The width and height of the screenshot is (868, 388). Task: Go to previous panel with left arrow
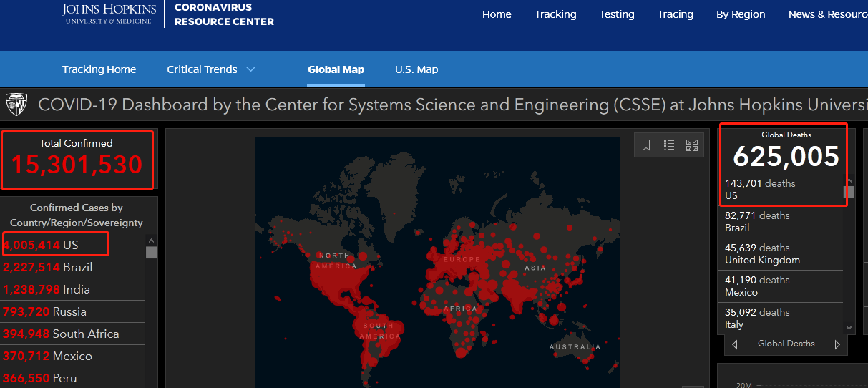[x=735, y=344]
